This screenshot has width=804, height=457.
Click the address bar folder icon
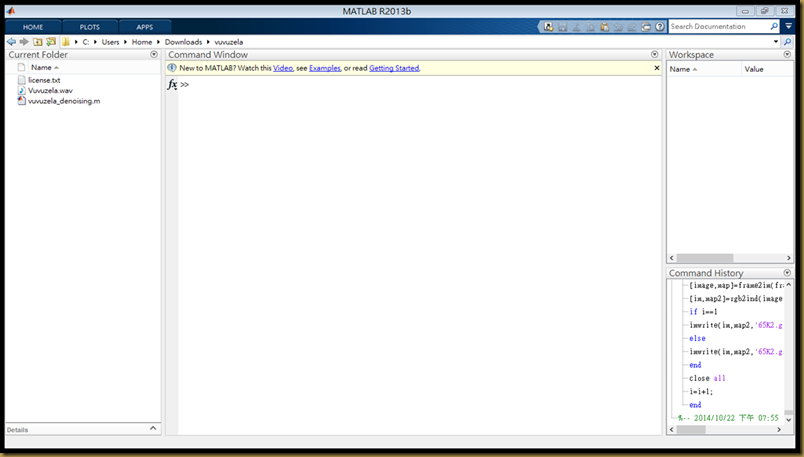[66, 42]
